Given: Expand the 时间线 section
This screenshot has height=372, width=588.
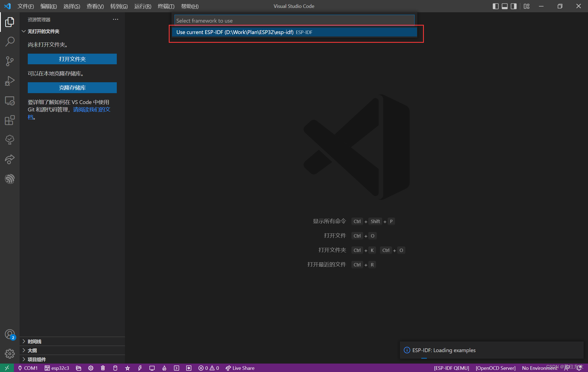Looking at the screenshot, I should (x=72, y=341).
